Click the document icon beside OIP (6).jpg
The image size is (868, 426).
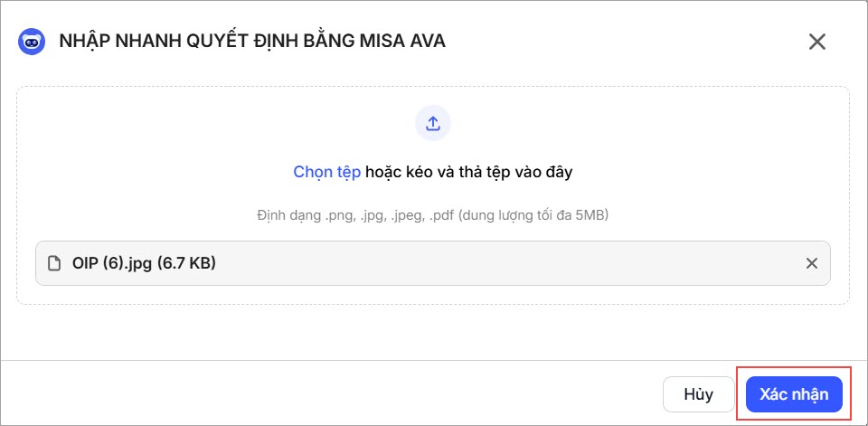pos(54,263)
